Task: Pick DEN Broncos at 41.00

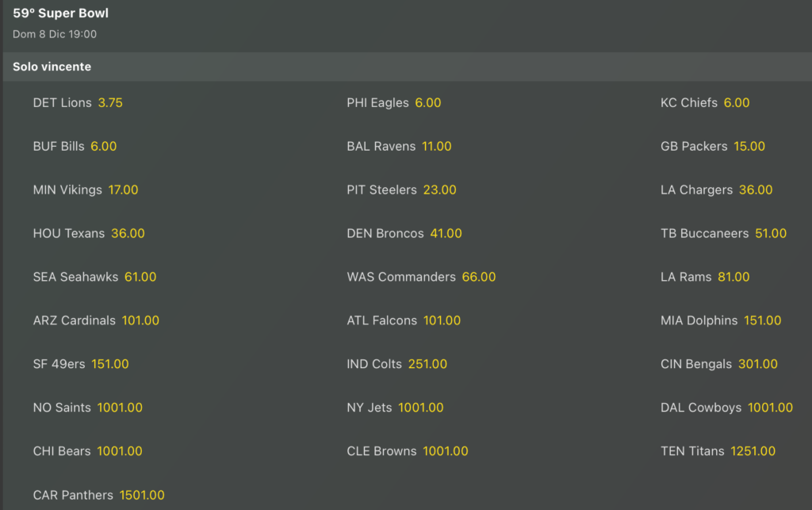Action: pyautogui.click(x=446, y=234)
